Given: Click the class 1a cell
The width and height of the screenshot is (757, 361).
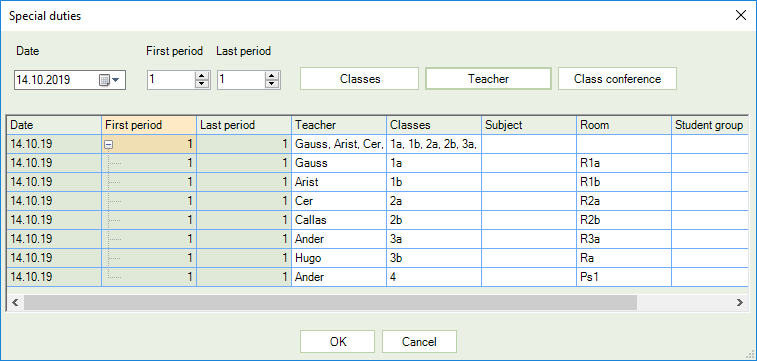Looking at the screenshot, I should tap(434, 163).
